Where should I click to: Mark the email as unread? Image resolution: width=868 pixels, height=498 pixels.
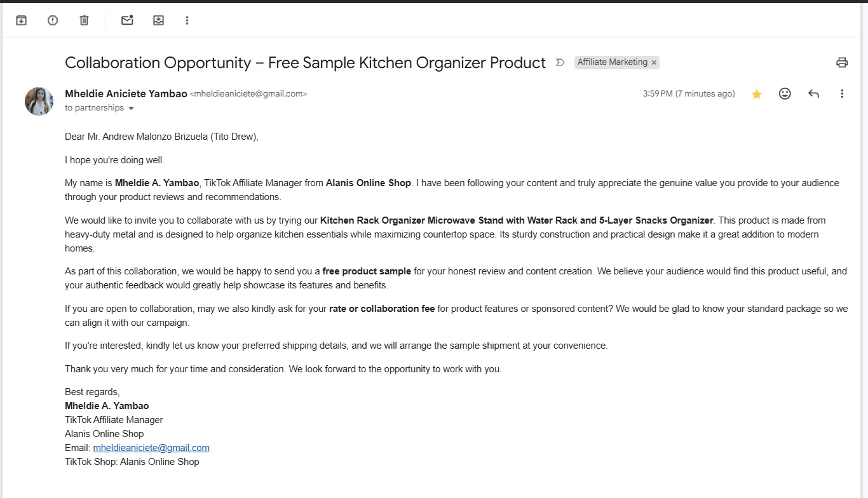[x=127, y=20]
